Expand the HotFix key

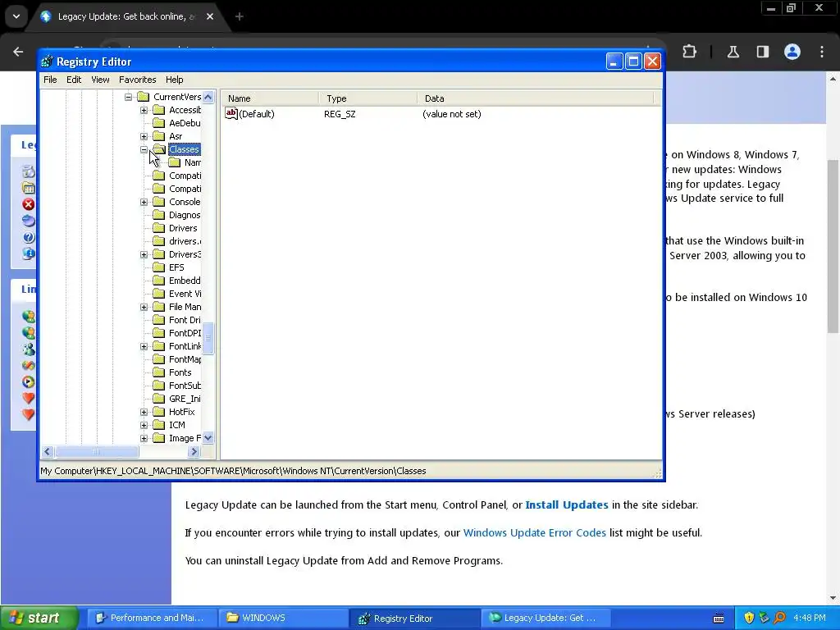(x=144, y=412)
